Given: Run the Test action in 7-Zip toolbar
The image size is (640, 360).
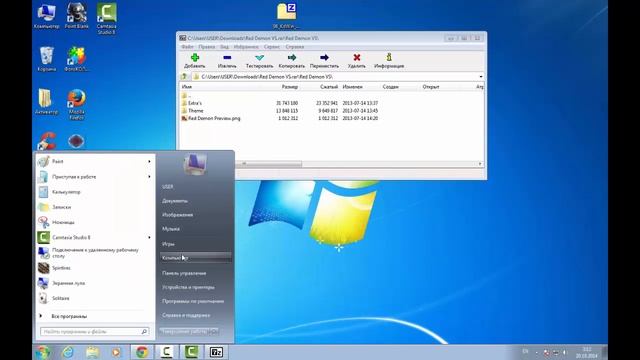Looking at the screenshot, I should click(259, 60).
